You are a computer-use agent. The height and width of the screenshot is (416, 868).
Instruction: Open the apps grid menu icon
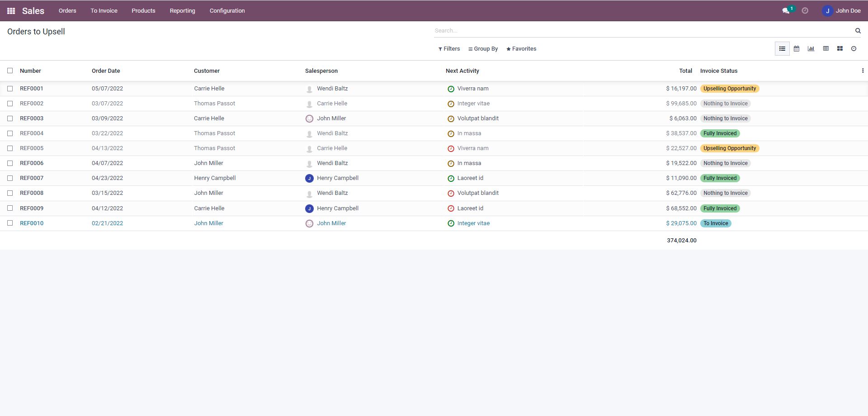pyautogui.click(x=11, y=11)
